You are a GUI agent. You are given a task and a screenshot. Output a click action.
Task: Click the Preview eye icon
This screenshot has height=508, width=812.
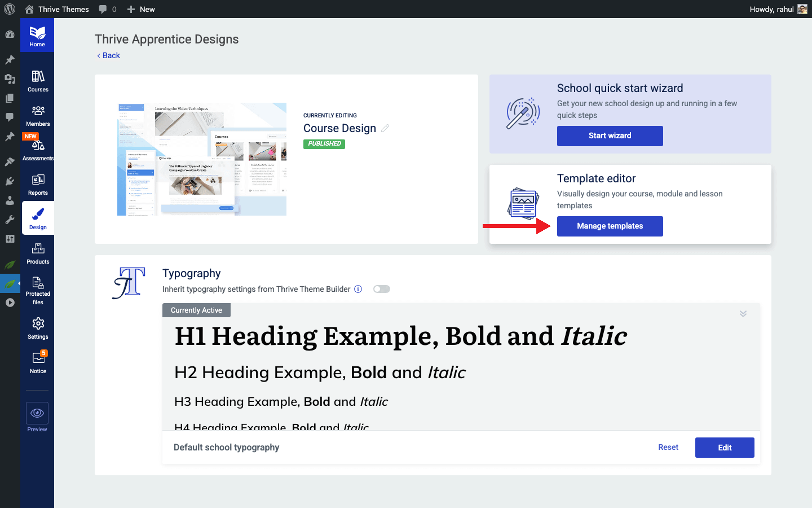tap(37, 413)
